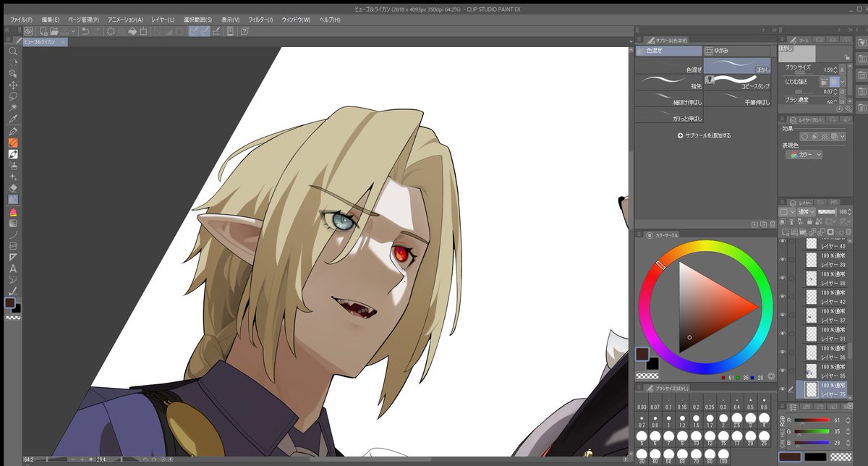Image resolution: width=868 pixels, height=466 pixels.
Task: Select layer 75 thumbnail
Action: click(x=812, y=389)
